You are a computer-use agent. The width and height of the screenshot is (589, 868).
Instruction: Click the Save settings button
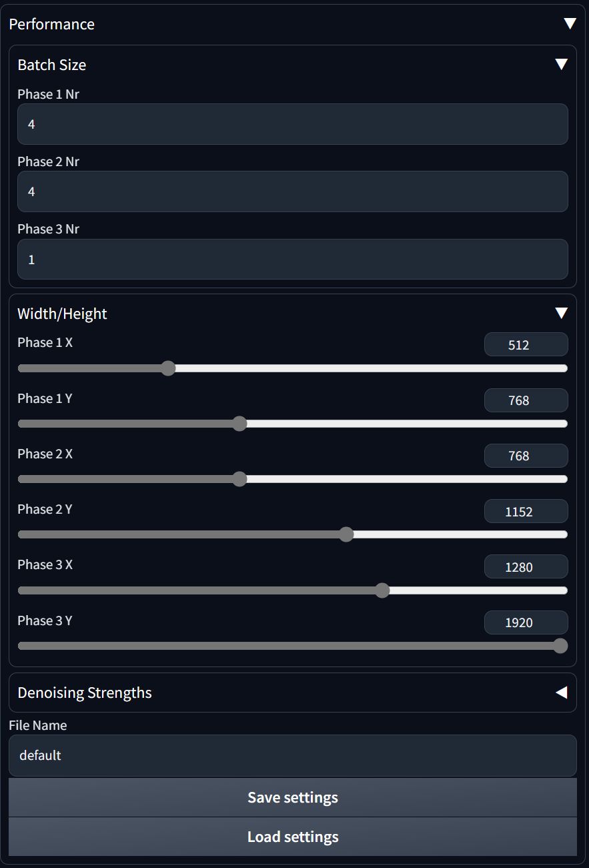click(293, 797)
